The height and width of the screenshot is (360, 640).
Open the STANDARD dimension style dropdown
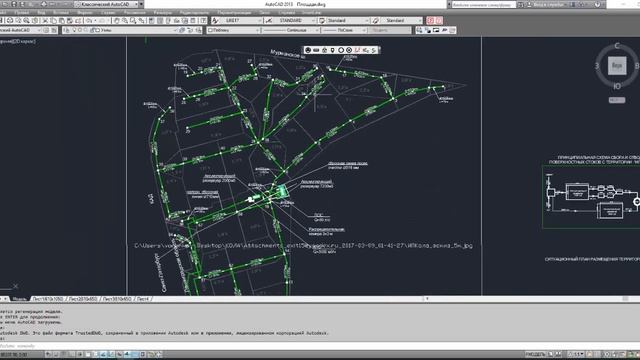click(x=295, y=20)
